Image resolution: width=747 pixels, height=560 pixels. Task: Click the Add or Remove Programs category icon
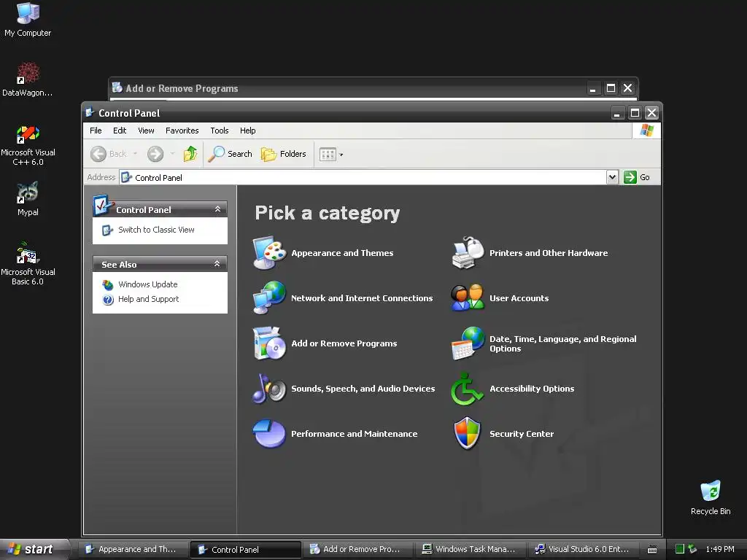click(x=269, y=343)
